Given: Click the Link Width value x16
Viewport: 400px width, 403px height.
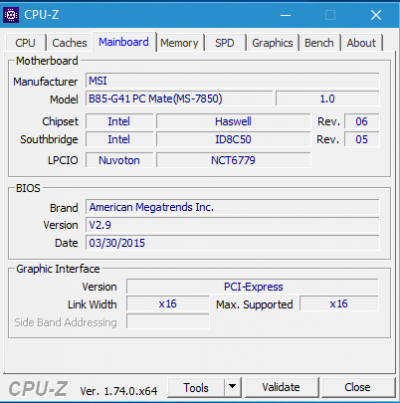Looking at the screenshot, I should click(x=168, y=304).
